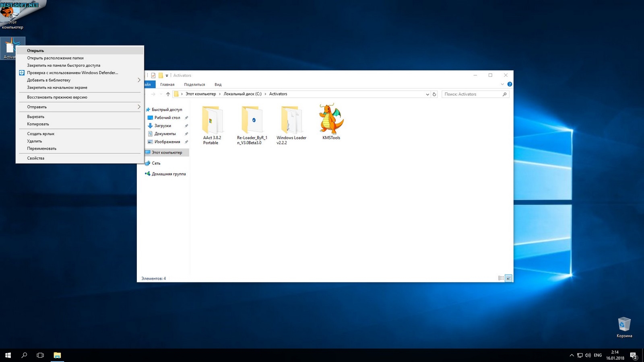
Task: Select the KMSTools dragon icon
Action: (x=331, y=122)
